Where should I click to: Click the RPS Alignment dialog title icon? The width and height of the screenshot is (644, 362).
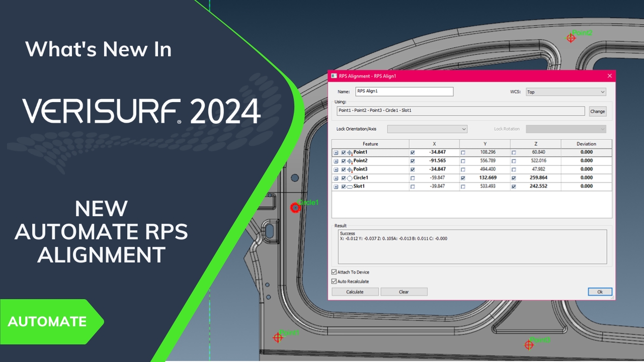tap(334, 76)
